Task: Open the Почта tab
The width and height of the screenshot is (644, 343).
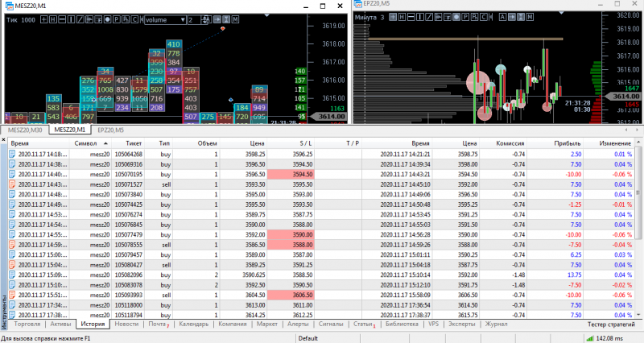Action: pyautogui.click(x=159, y=324)
